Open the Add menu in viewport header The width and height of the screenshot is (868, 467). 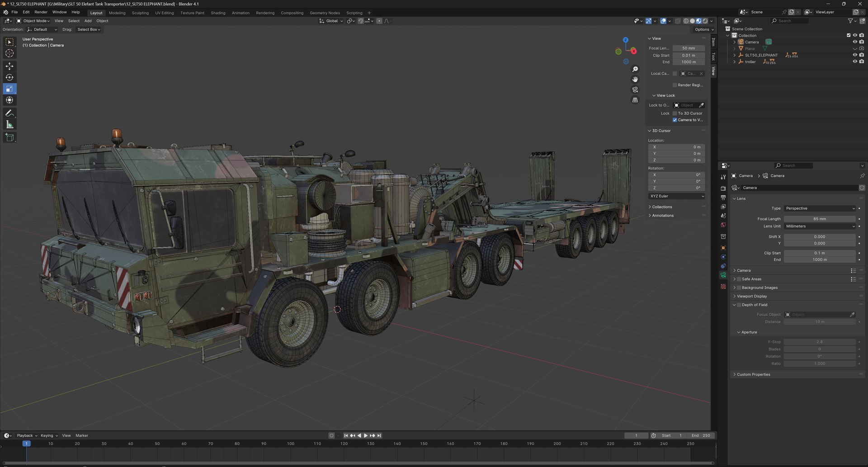tap(88, 21)
